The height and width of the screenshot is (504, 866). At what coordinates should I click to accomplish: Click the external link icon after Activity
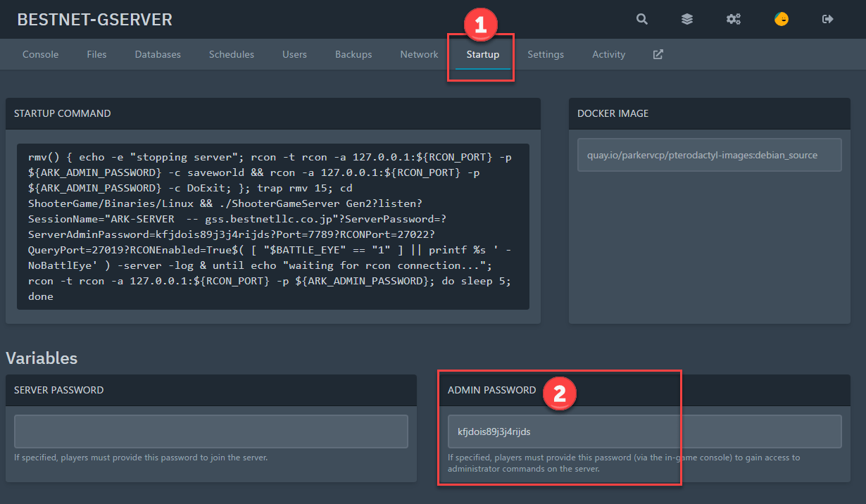tap(658, 54)
